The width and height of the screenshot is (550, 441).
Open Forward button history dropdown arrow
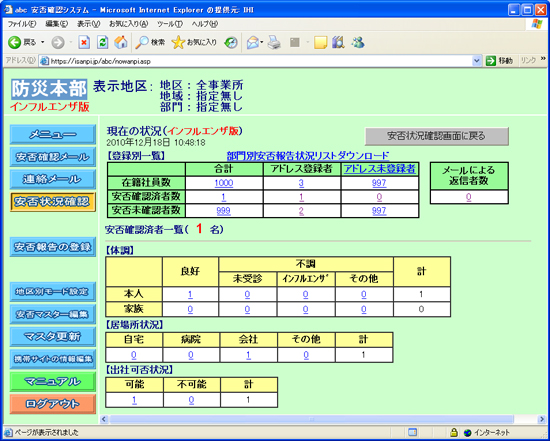[x=71, y=42]
